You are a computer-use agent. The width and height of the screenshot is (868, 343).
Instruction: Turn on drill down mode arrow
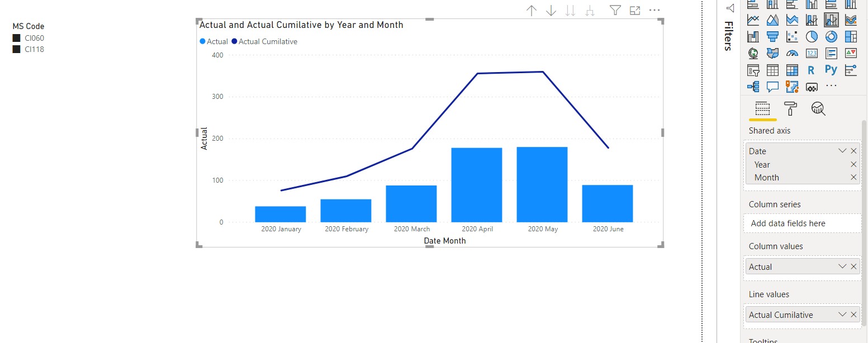coord(551,11)
